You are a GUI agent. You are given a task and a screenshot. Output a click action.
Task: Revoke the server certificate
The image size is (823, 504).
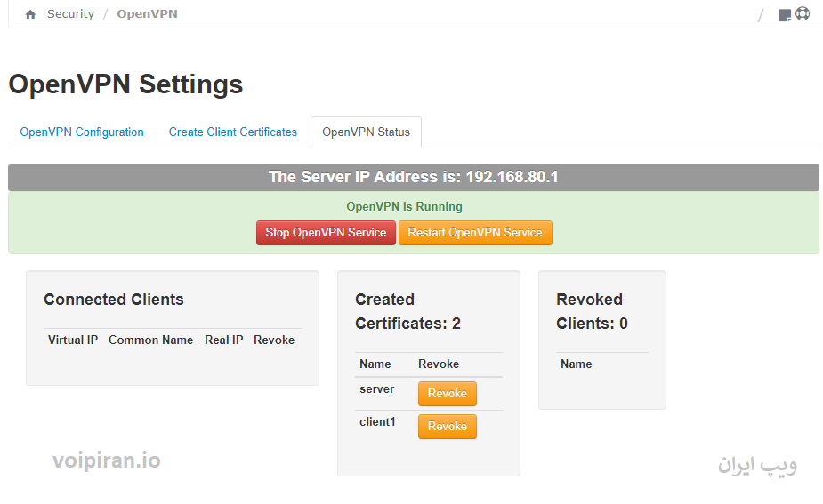[x=448, y=394]
